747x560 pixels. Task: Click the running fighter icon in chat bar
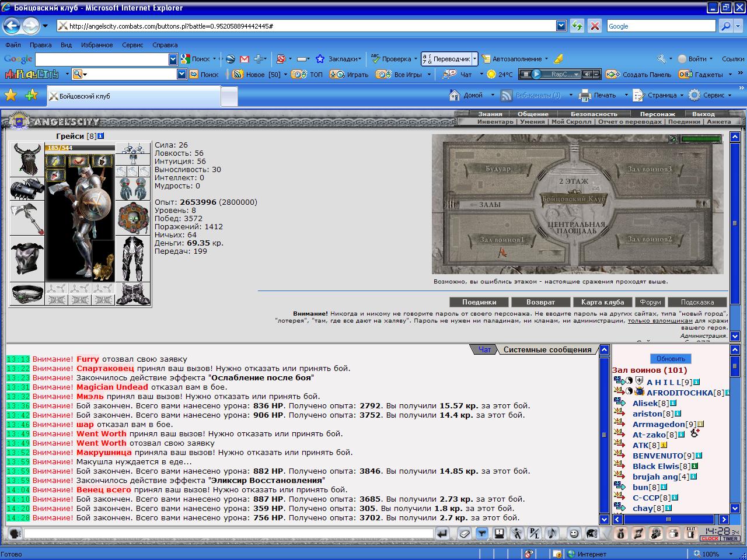pos(516,533)
